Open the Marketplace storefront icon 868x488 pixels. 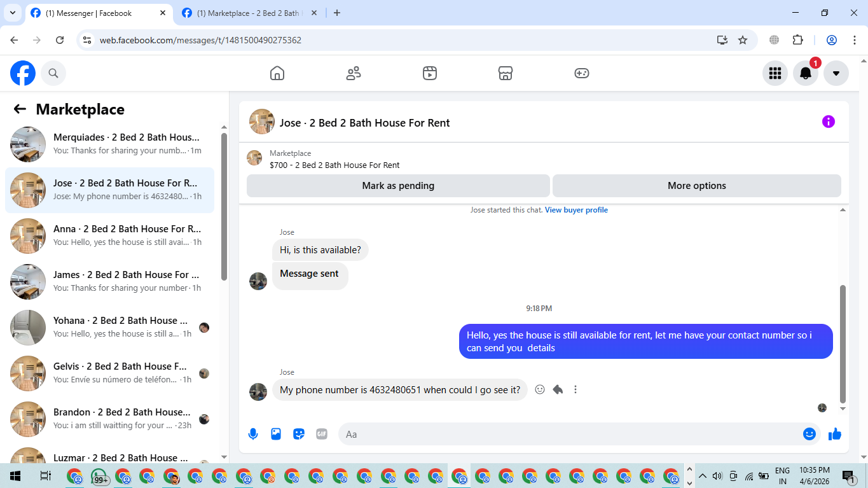tap(506, 73)
